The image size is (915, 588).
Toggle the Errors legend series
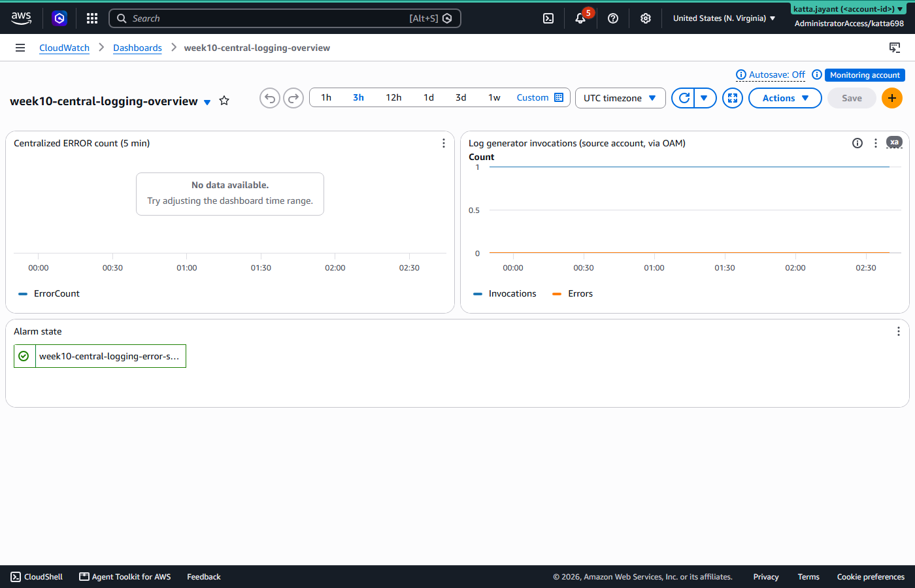[573, 294]
